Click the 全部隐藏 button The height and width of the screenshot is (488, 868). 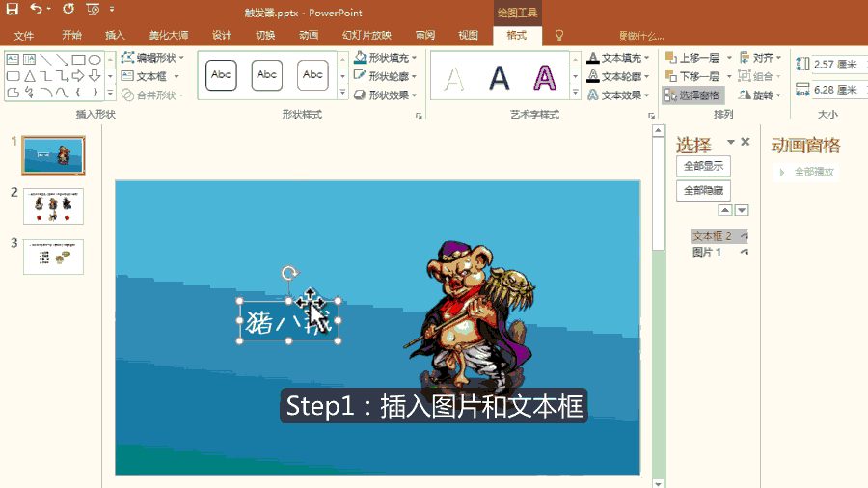704,190
